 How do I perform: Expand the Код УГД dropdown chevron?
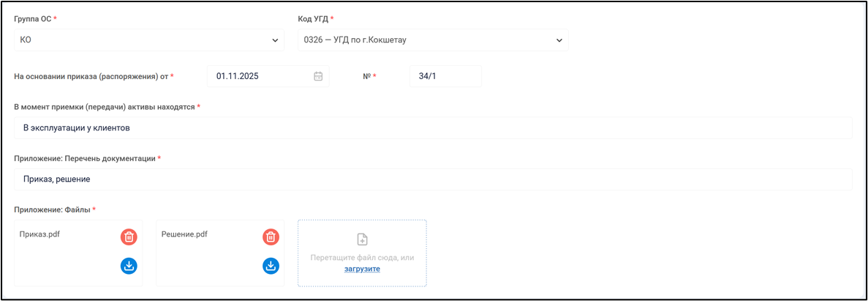(x=559, y=40)
